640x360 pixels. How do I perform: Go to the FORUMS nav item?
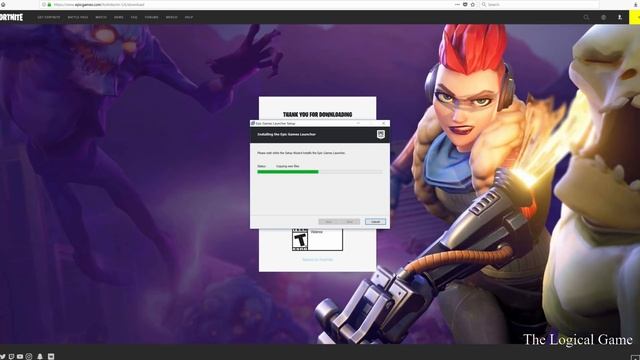(151, 18)
